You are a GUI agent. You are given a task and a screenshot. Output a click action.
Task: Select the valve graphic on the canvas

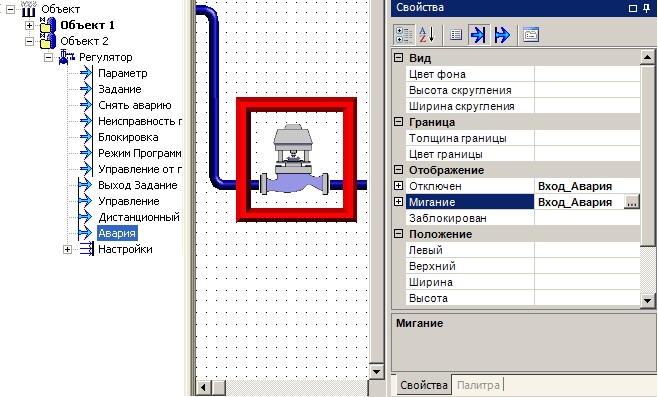(295, 160)
